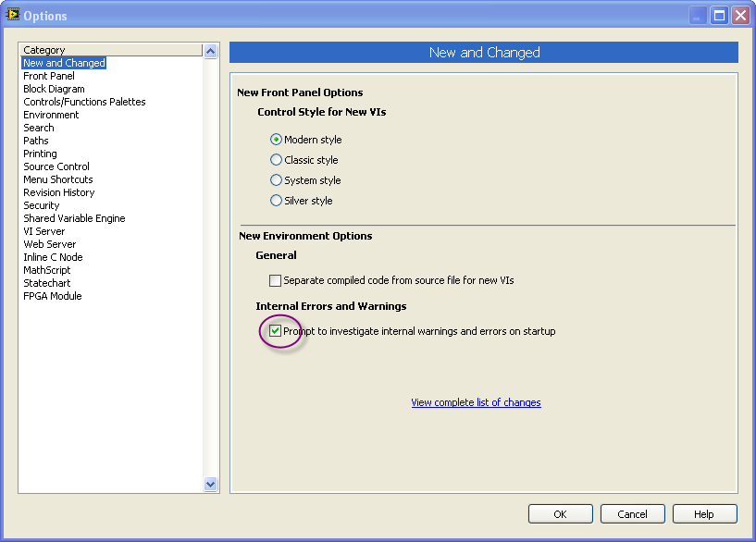Select the Search category

[39, 129]
